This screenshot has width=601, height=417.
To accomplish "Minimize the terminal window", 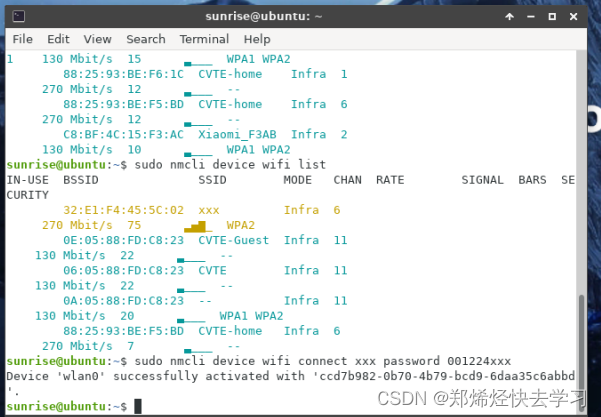I will coord(531,16).
